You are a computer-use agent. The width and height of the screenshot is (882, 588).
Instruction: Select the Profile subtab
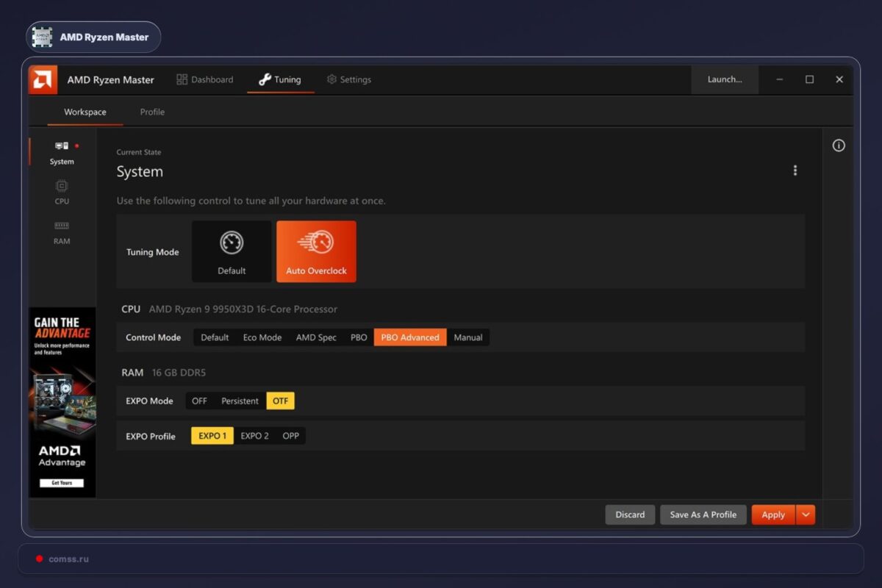152,112
